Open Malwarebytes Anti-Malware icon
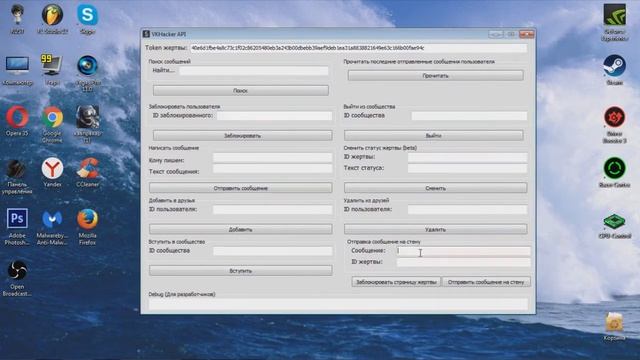 pos(52,220)
